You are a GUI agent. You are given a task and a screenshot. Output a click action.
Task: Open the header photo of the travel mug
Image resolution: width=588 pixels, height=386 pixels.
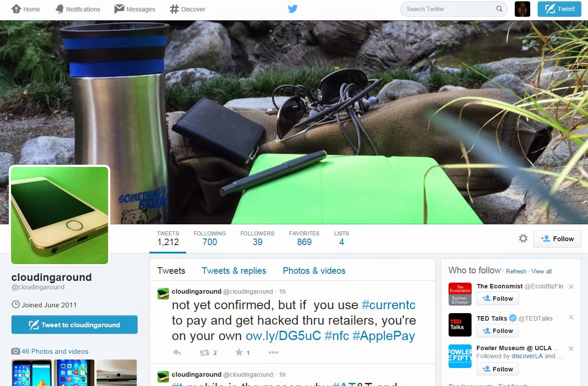tap(294, 122)
